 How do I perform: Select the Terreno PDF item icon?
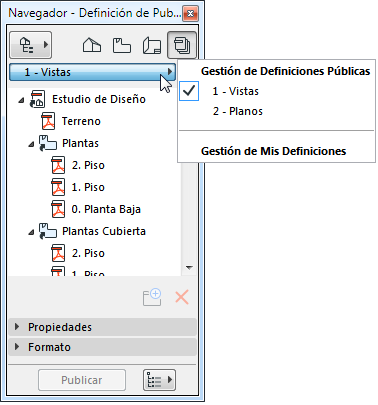click(48, 121)
